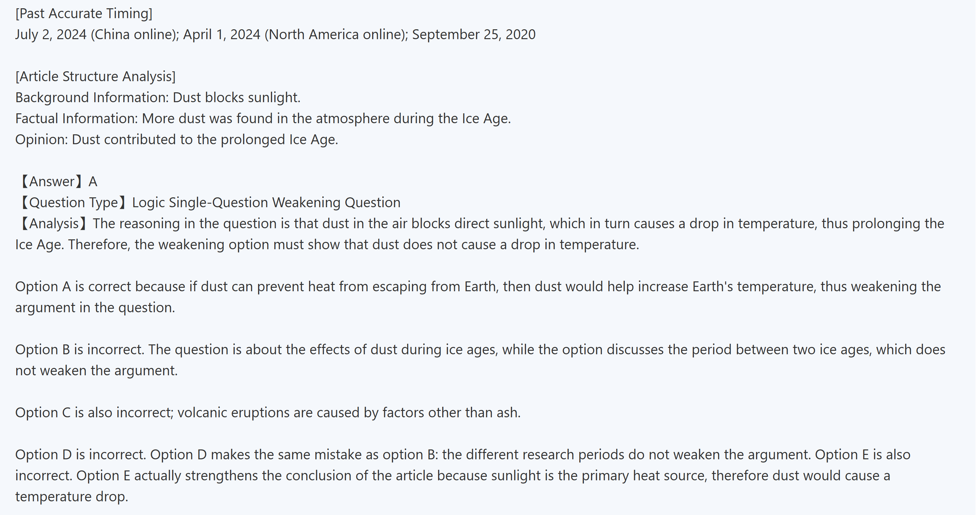The image size is (980, 515).
Task: Click the Factual Information line about dust
Action: coord(263,119)
